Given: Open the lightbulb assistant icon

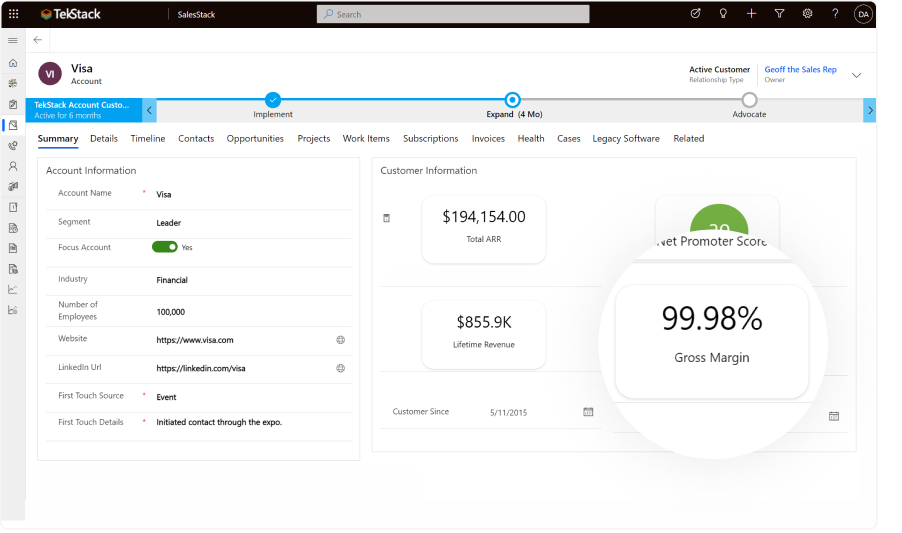Looking at the screenshot, I should (x=723, y=14).
